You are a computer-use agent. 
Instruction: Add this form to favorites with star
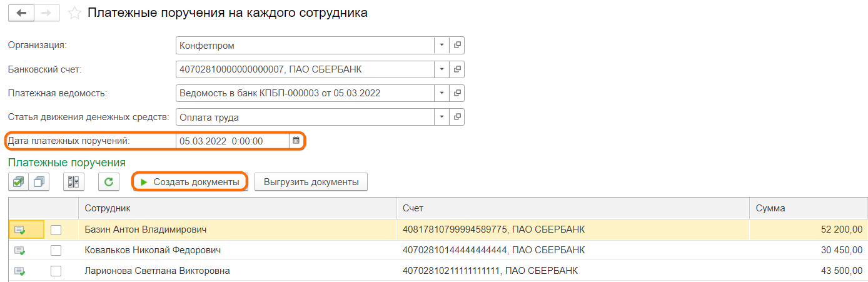74,13
